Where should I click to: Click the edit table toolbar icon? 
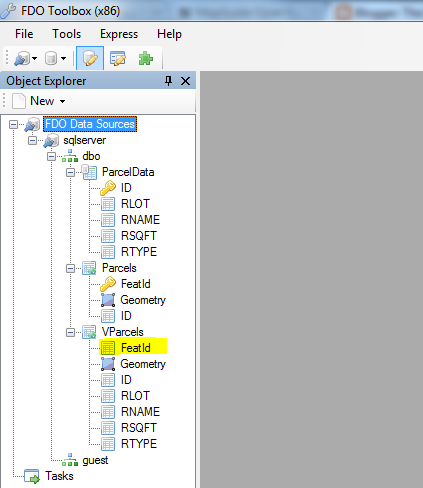click(x=118, y=58)
